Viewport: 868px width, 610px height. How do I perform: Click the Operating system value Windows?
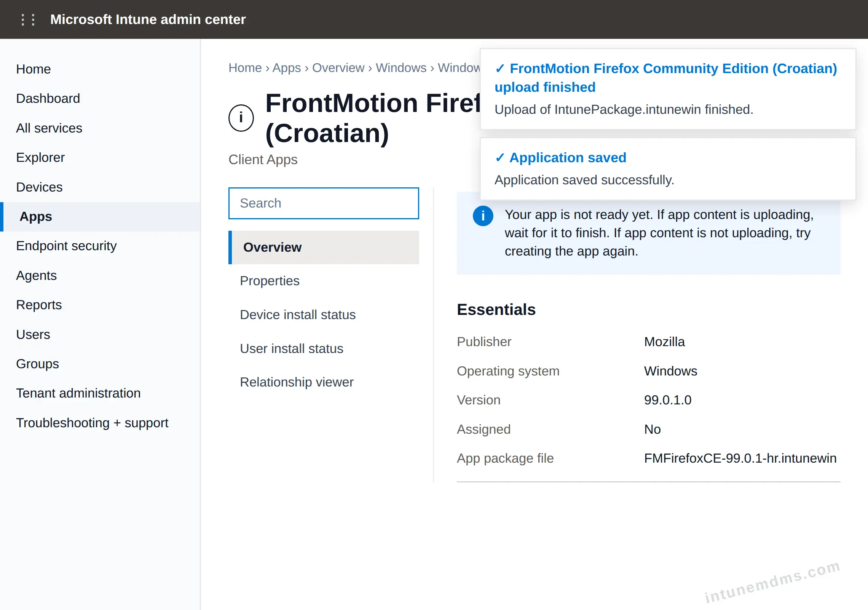670,371
